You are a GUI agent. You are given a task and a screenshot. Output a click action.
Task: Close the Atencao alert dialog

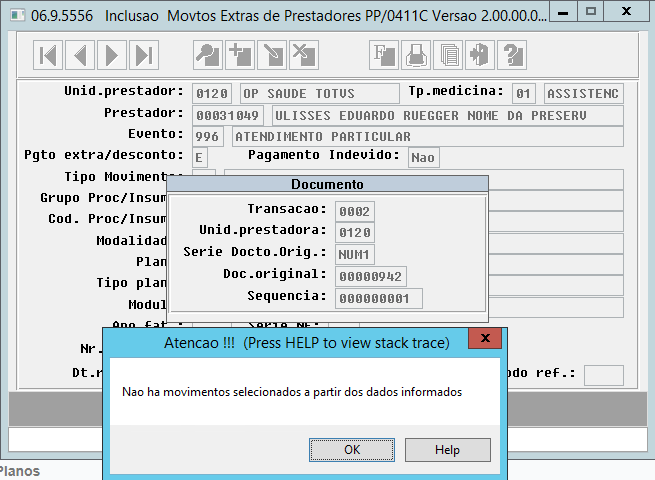[x=485, y=338]
